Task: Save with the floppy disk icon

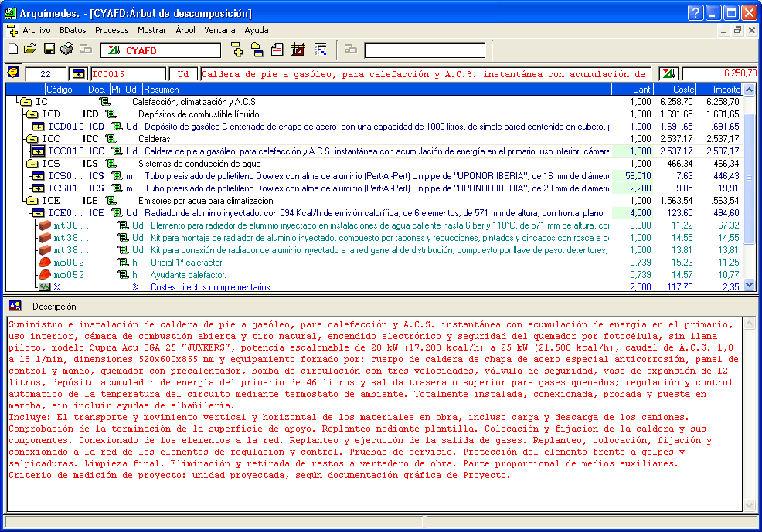Action: coord(49,49)
